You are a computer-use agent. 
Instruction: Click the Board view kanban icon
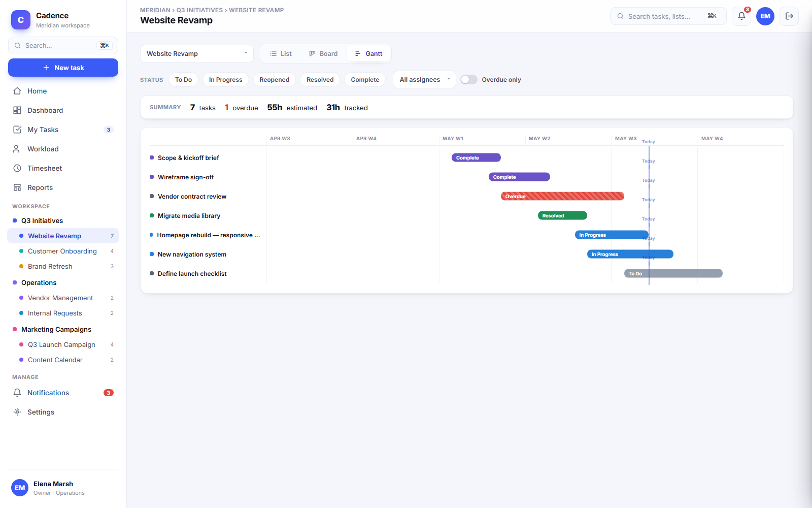(x=313, y=54)
